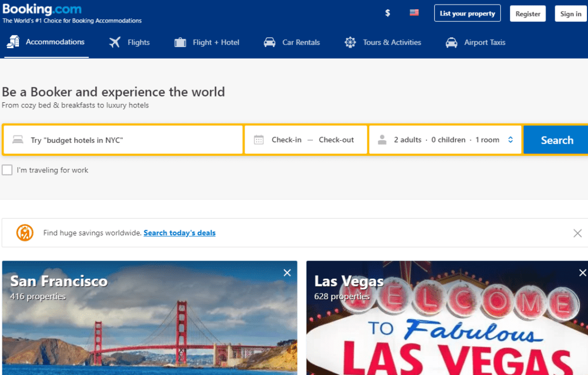
Task: Select the Accommodations tab
Action: pos(47,42)
